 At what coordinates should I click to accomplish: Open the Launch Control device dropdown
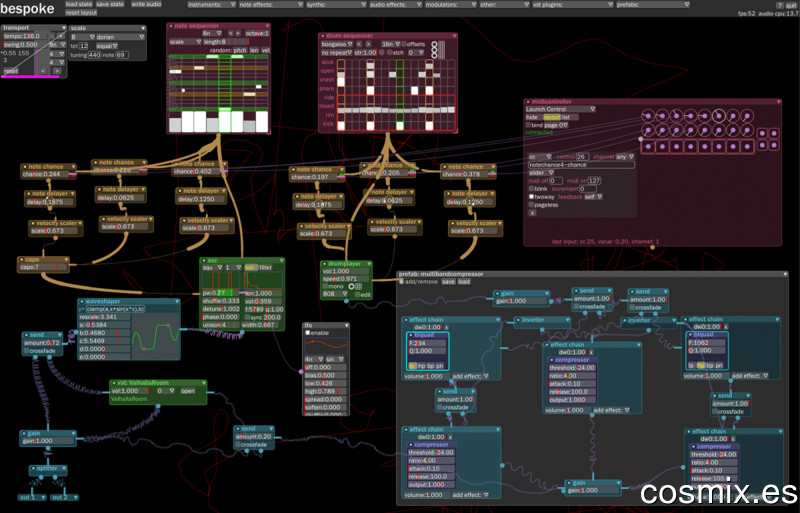pyautogui.click(x=560, y=109)
